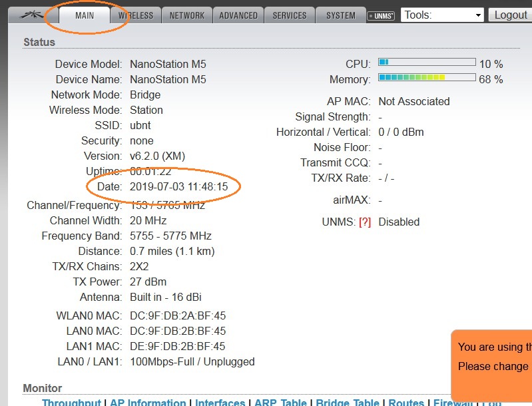Select the Antenna value Built in - 16 dBi
Image resolution: width=532 pixels, height=406 pixels.
pos(166,297)
